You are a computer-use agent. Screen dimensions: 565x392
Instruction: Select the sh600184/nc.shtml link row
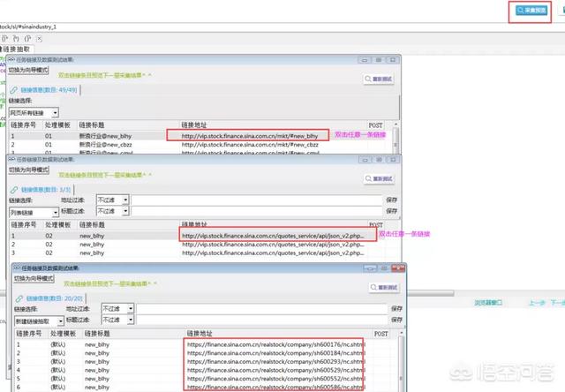tap(206, 353)
